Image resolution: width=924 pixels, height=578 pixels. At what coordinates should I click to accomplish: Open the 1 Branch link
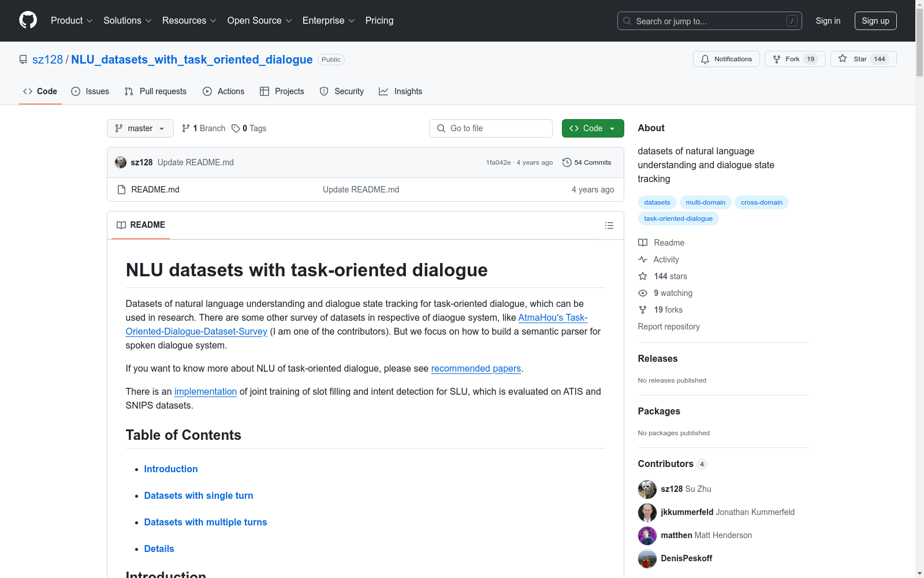click(203, 128)
